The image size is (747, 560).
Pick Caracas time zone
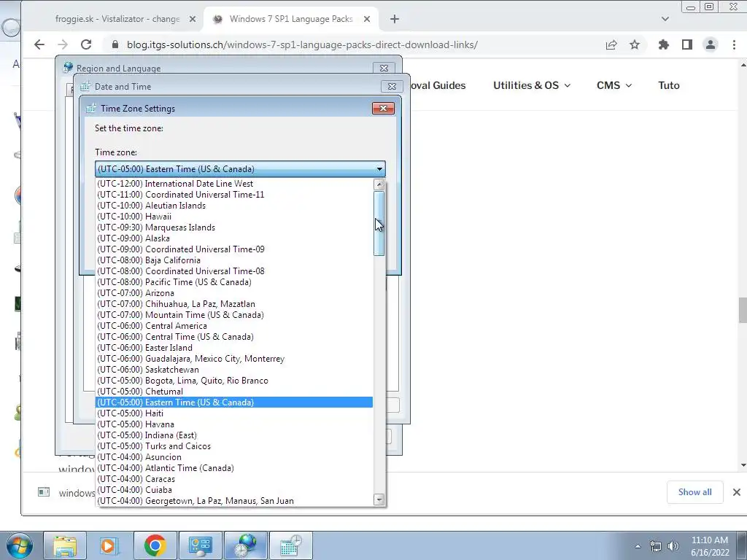pyautogui.click(x=234, y=480)
